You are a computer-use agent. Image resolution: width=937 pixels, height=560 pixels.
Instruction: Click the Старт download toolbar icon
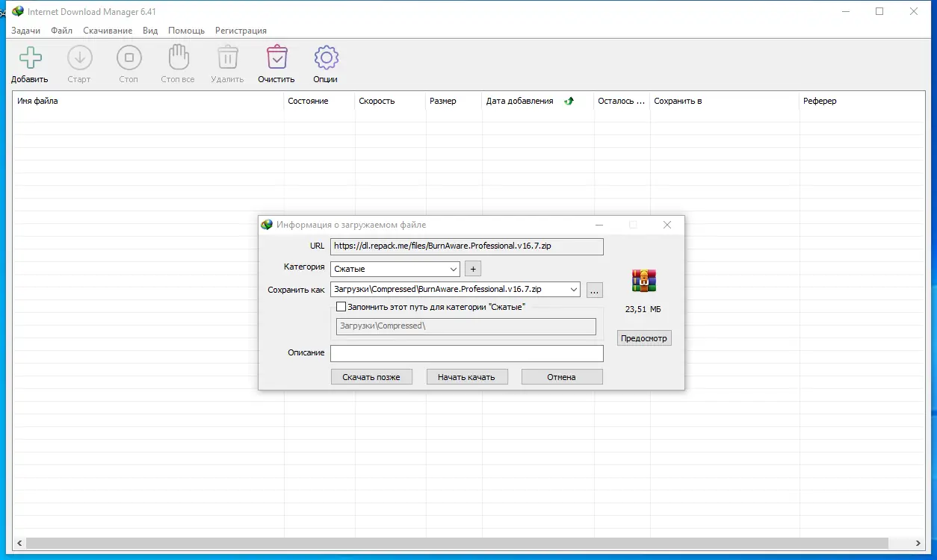click(x=79, y=57)
